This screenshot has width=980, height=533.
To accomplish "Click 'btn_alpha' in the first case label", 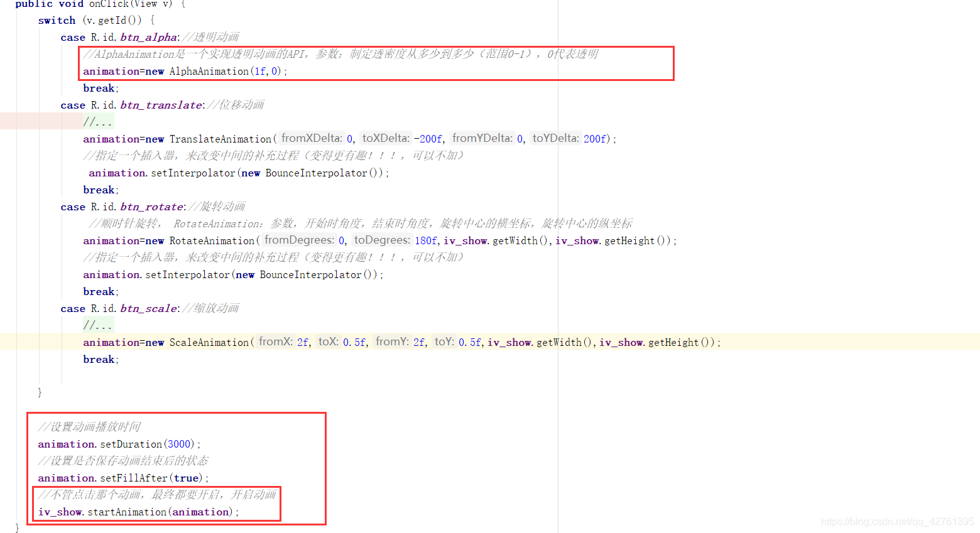I will (x=148, y=37).
